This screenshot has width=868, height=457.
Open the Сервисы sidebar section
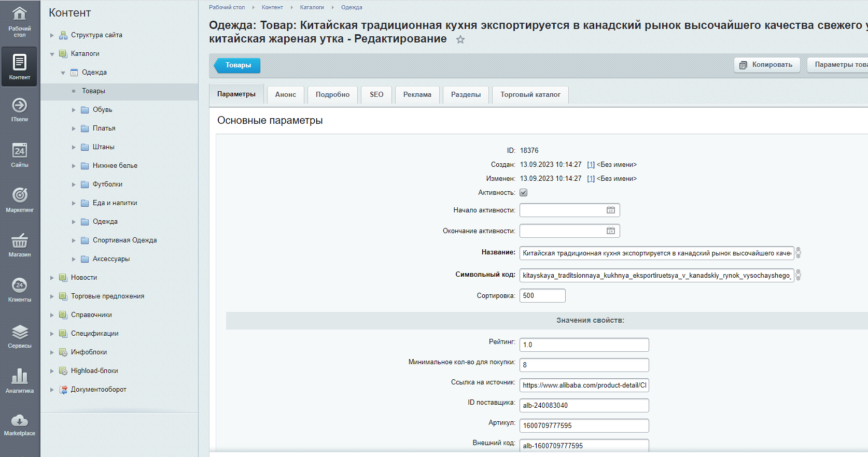(x=20, y=336)
